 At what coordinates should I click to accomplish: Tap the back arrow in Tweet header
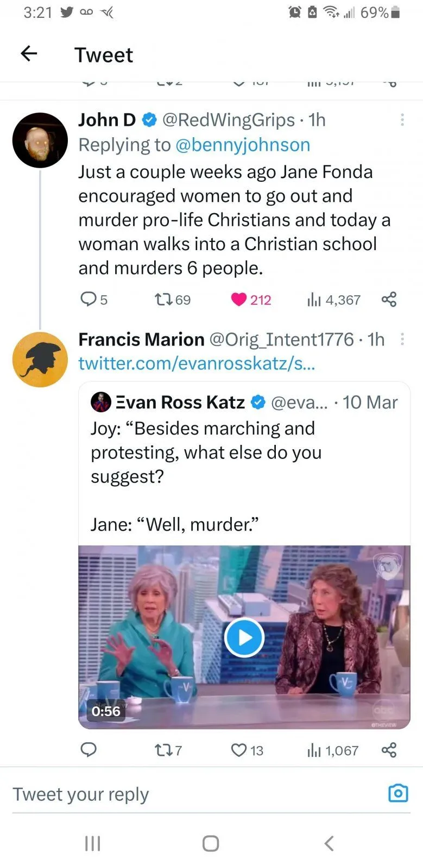[29, 53]
